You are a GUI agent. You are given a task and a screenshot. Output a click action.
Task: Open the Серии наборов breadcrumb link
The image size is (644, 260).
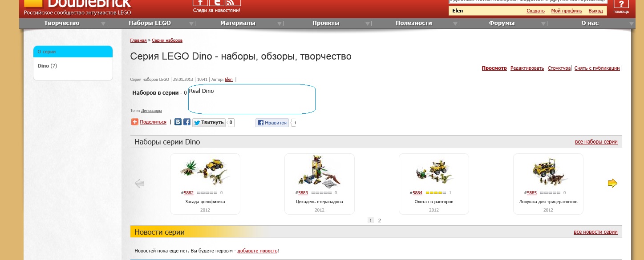167,40
